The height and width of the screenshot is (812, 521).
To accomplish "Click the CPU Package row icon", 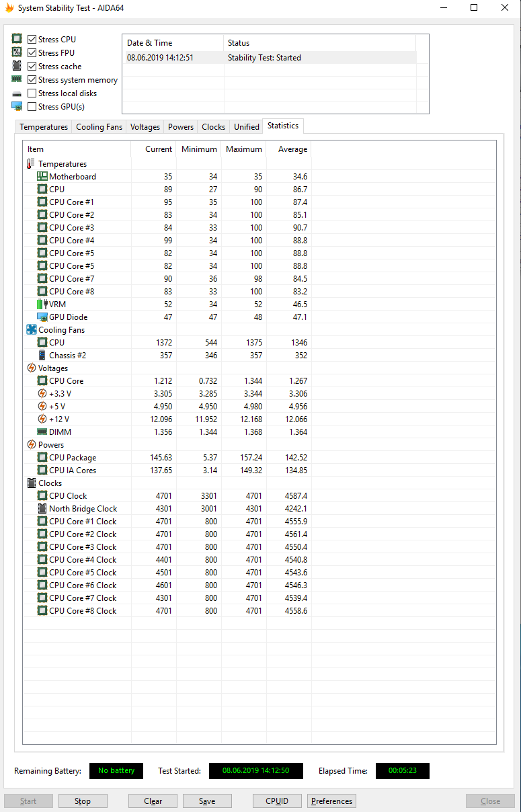I will [42, 458].
